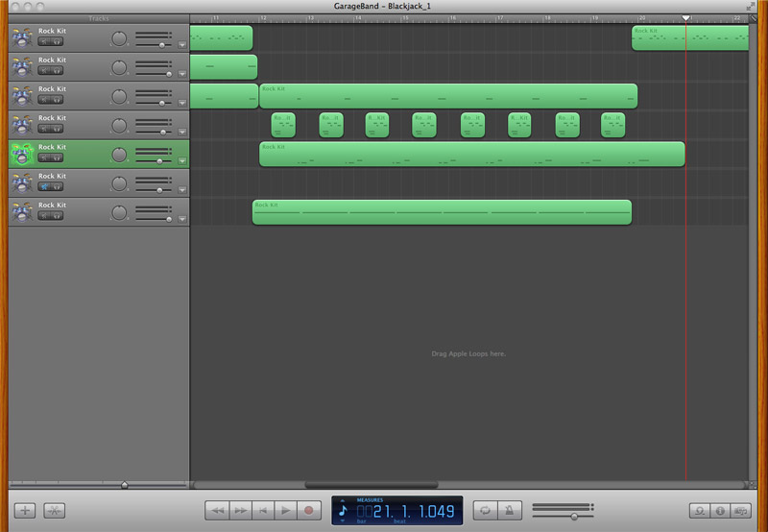Screen dimensions: 768x532
Task: Fast forward the song
Action: [x=241, y=511]
